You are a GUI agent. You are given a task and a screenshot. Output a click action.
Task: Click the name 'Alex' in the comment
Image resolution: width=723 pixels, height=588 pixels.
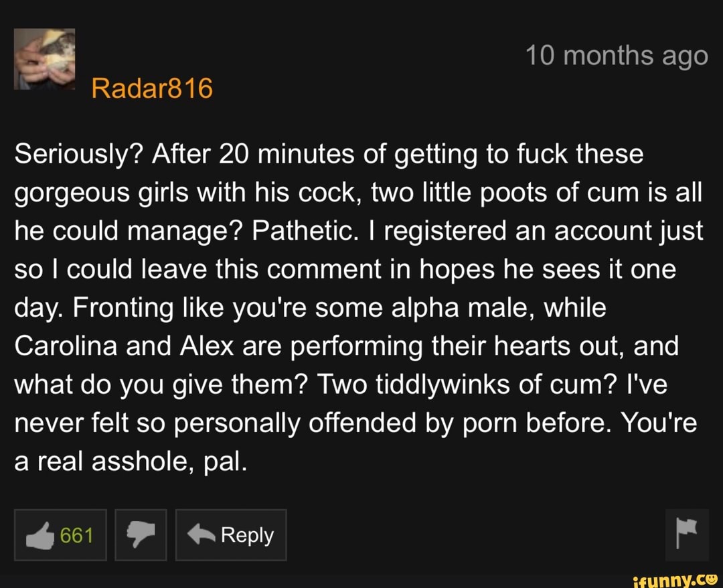tap(207, 346)
